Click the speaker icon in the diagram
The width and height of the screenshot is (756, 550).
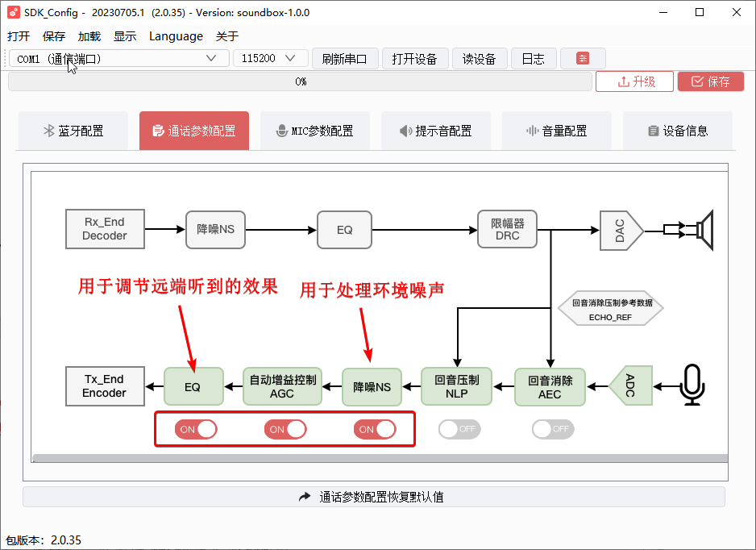pyautogui.click(x=705, y=230)
